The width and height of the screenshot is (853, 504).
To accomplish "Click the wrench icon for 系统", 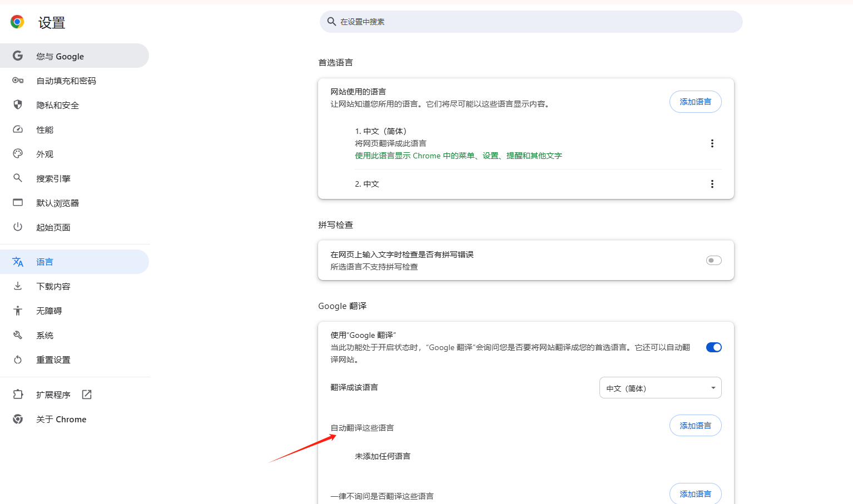I will click(x=18, y=335).
